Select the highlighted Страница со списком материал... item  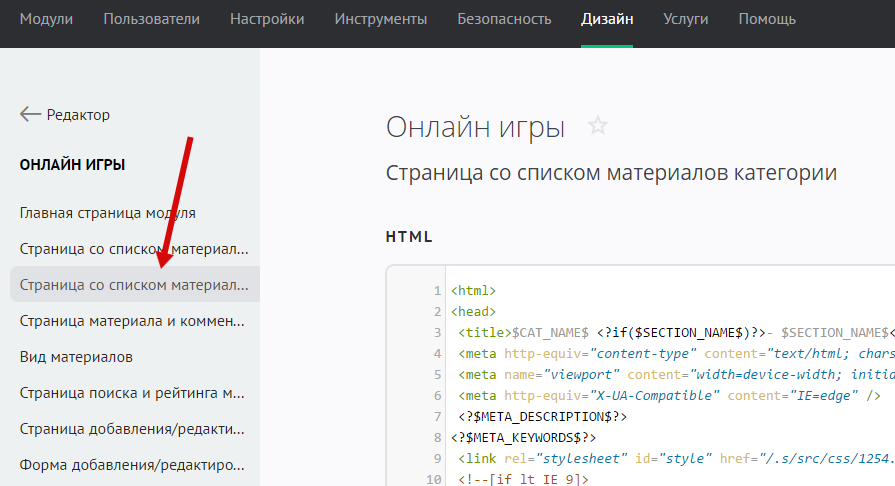(x=133, y=285)
